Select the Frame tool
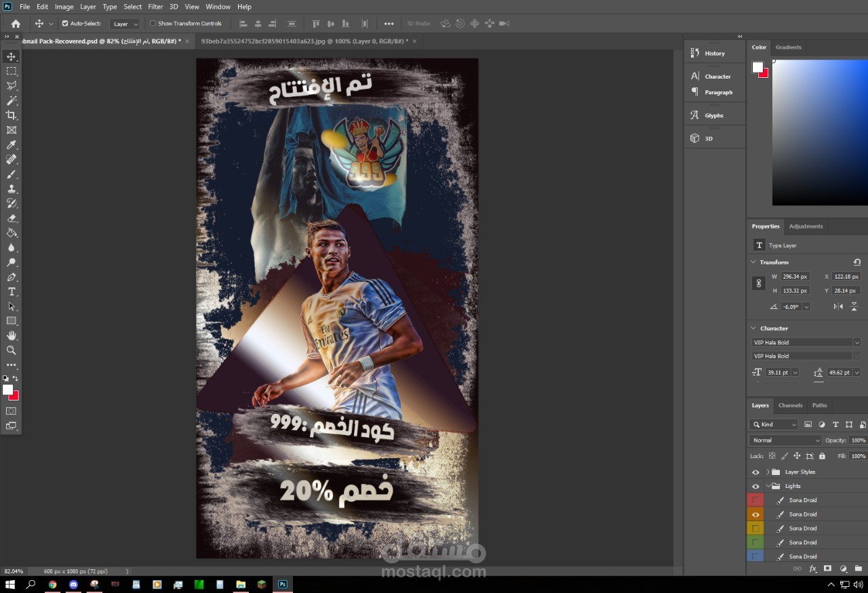Image resolution: width=868 pixels, height=593 pixels. (x=12, y=130)
